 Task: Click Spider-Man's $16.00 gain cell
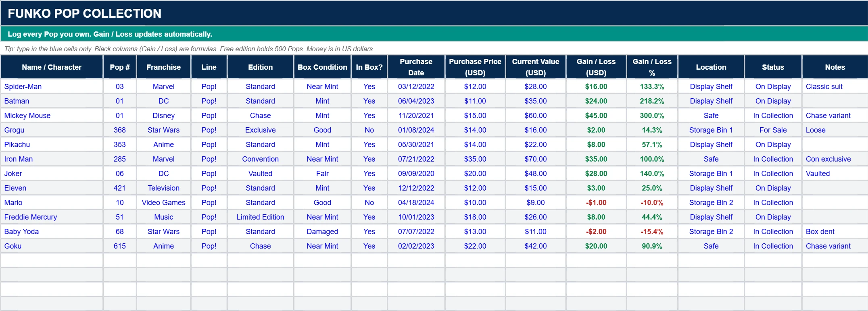596,87
